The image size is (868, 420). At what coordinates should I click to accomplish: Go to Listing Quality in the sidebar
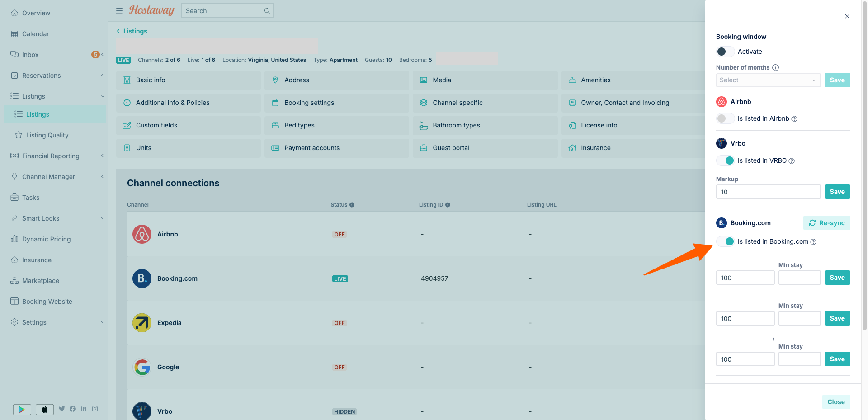coord(47,135)
